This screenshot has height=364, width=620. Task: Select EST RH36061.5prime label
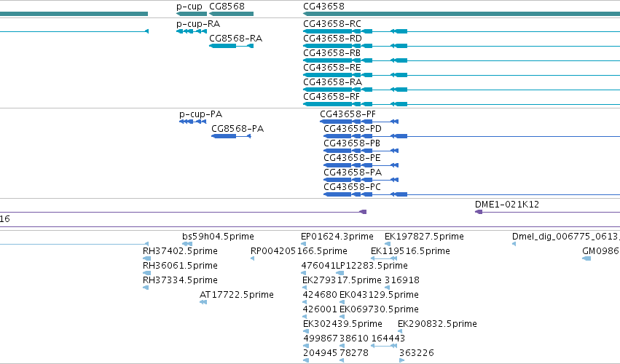(x=180, y=266)
